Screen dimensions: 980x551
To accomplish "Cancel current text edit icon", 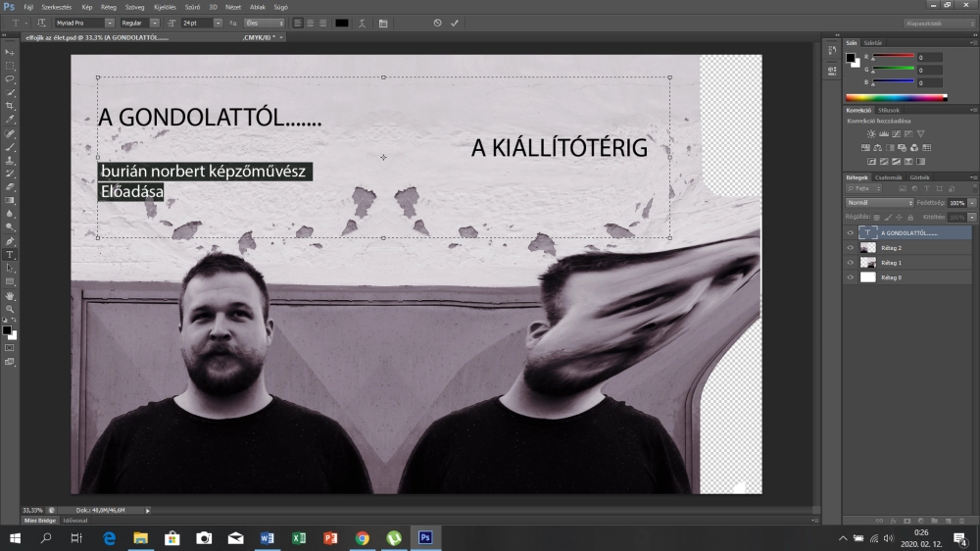I will click(437, 23).
